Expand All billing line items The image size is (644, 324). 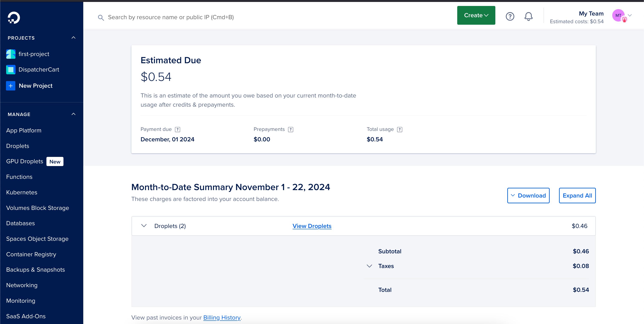[x=578, y=195]
